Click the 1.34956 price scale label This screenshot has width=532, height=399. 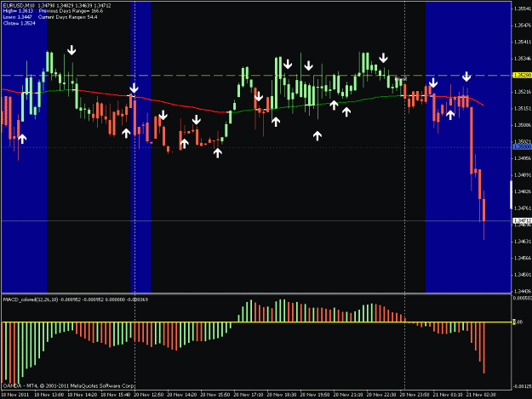(523, 158)
